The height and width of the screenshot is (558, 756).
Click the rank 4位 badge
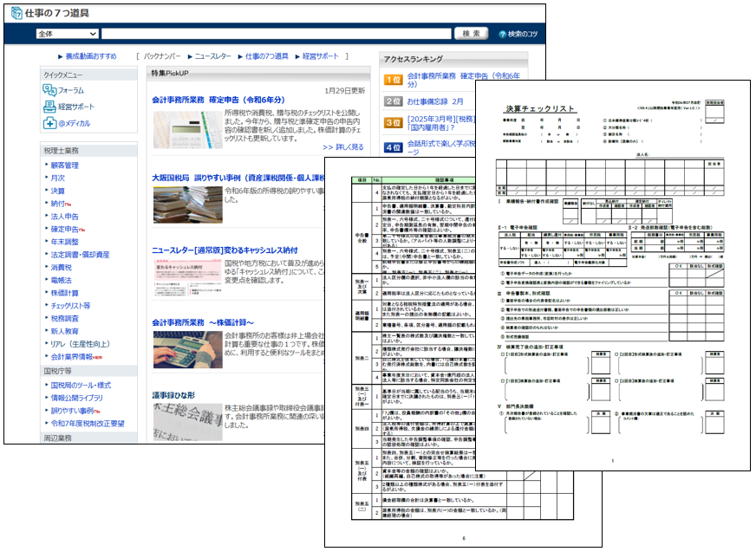click(x=392, y=147)
